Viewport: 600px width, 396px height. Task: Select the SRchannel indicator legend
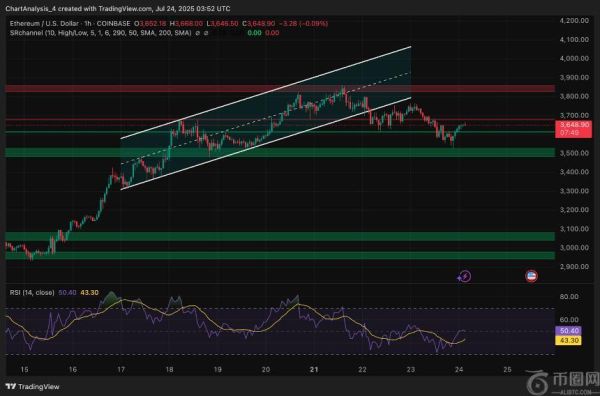[x=101, y=33]
